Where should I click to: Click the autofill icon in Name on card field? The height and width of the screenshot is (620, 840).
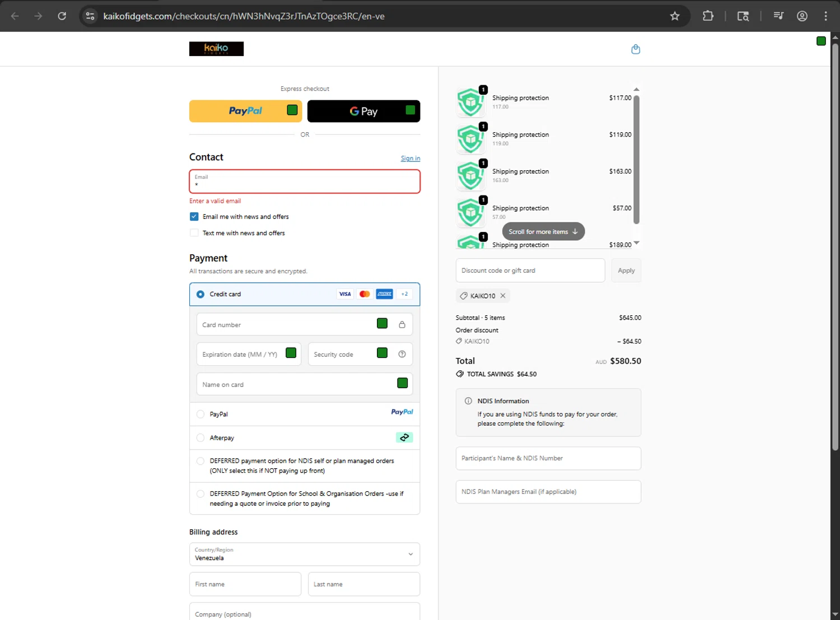[403, 383]
